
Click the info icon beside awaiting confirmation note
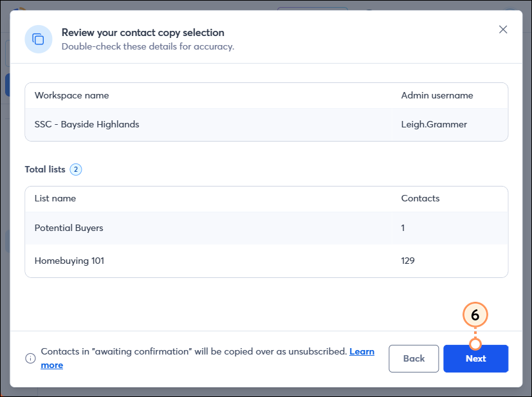(x=30, y=358)
